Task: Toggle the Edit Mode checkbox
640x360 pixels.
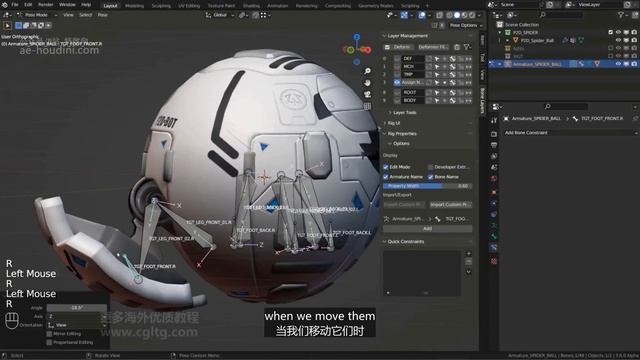Action: [386, 167]
